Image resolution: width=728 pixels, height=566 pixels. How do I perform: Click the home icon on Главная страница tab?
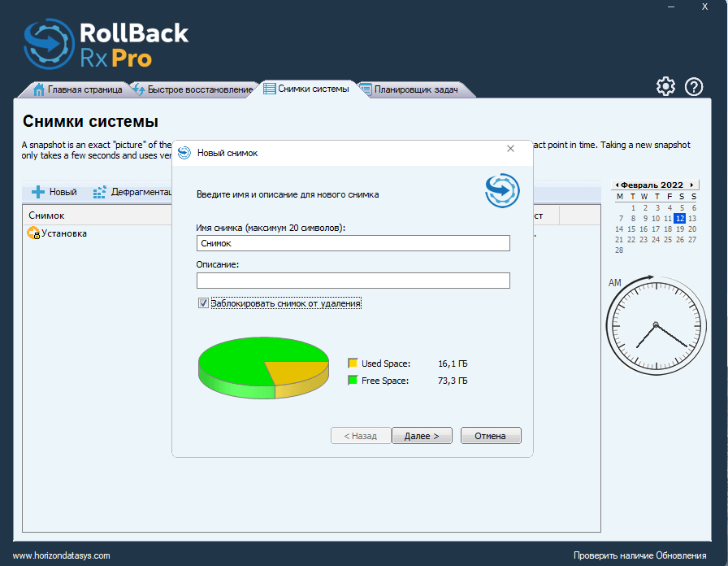tap(40, 89)
